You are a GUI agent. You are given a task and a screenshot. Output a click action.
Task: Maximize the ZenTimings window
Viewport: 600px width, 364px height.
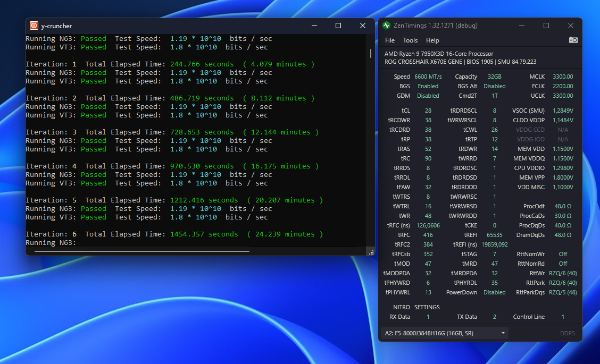click(x=546, y=26)
